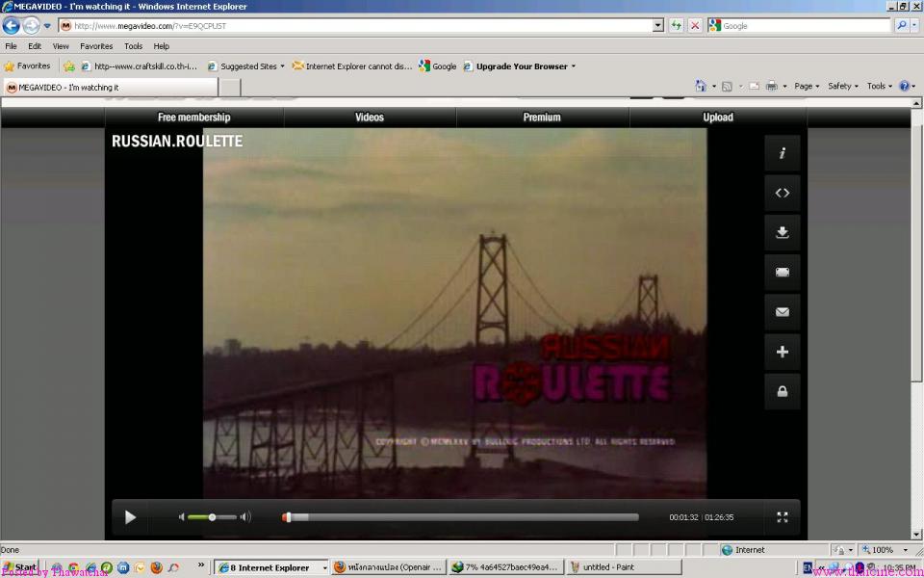
Task: Launch Chrome from the Quick Launch bar
Action: (73, 567)
